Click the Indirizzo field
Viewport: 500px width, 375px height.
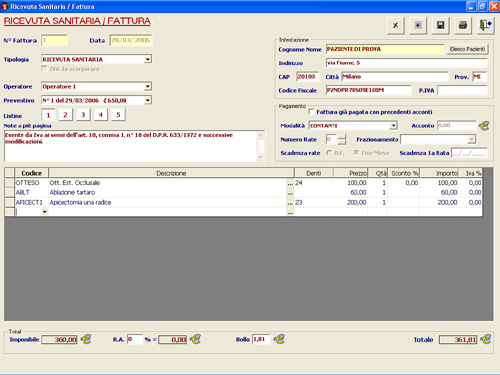pyautogui.click(x=407, y=63)
